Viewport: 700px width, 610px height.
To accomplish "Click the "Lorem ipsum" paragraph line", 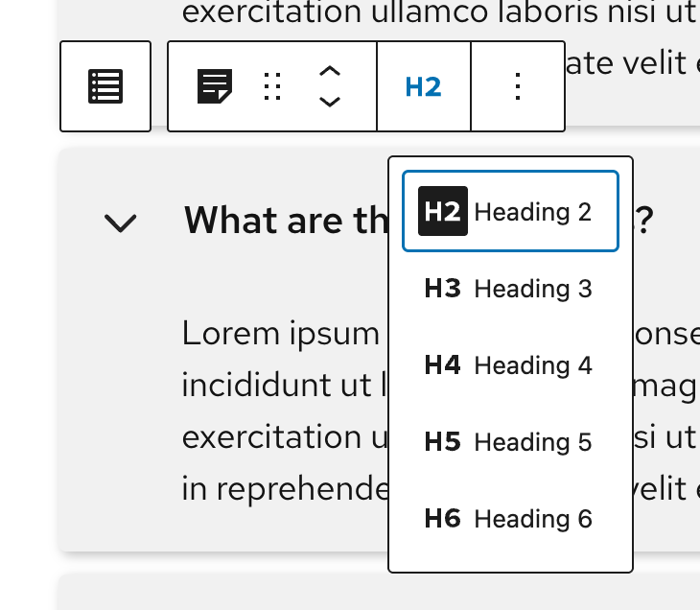I will point(280,334).
